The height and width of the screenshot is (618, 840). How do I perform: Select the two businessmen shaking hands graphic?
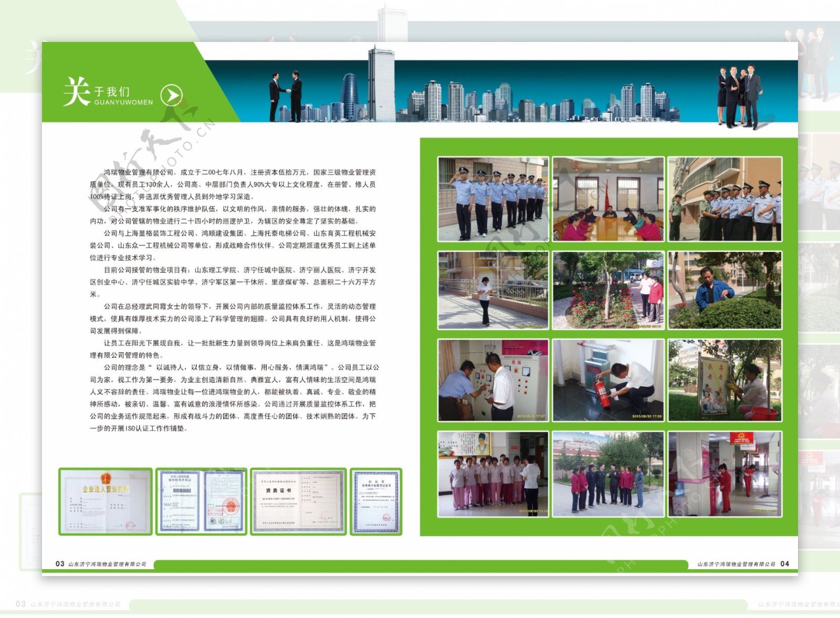[286, 96]
